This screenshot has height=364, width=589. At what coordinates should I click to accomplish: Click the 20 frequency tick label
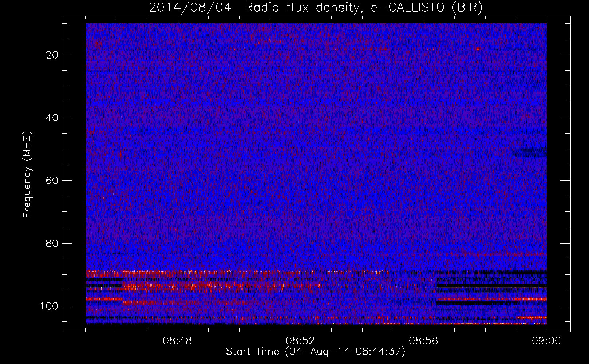pyautogui.click(x=52, y=55)
